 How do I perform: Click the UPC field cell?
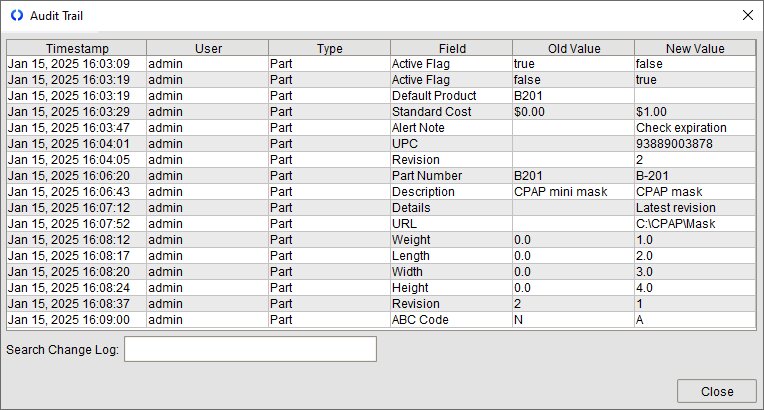tap(450, 144)
